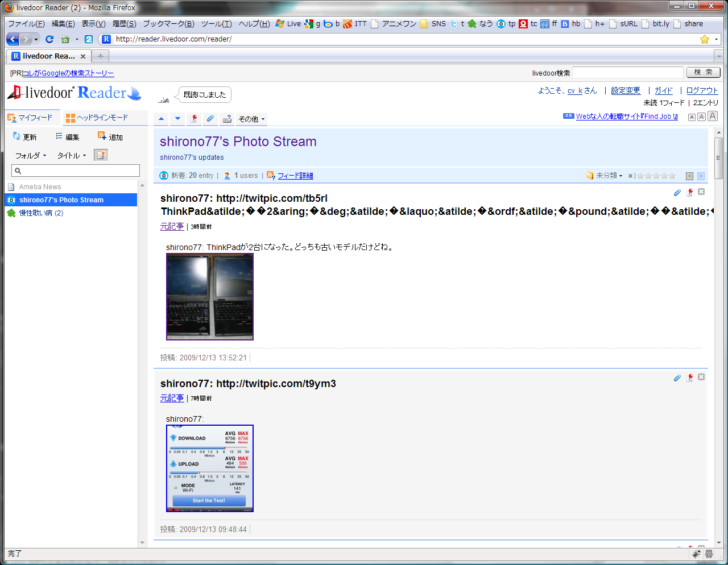Open bit.ly bookmark
The width and height of the screenshot is (728, 565).
(656, 24)
